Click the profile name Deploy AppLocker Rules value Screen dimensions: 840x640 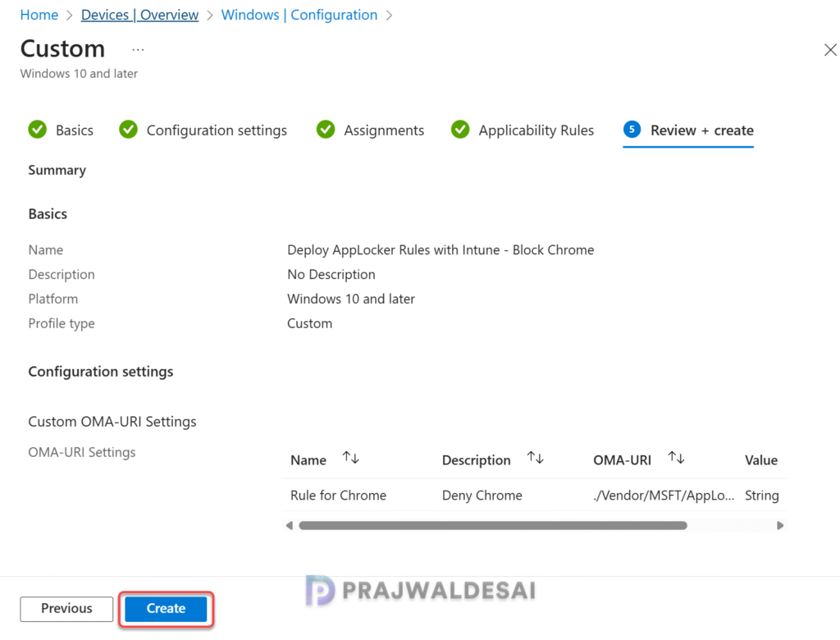pyautogui.click(x=441, y=249)
